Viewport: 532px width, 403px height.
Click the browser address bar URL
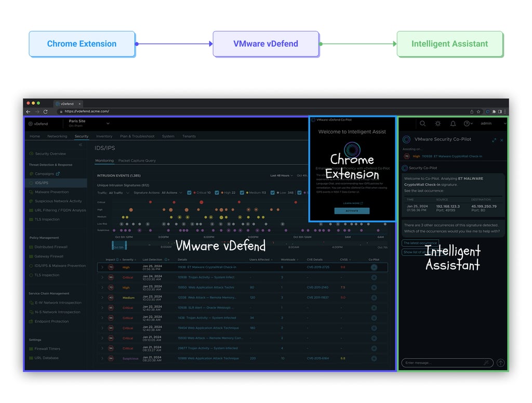pyautogui.click(x=87, y=111)
